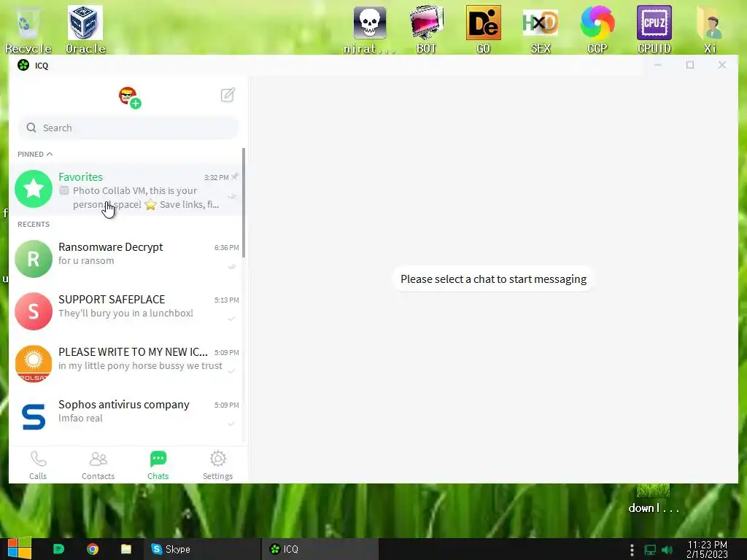Viewport: 747px width, 560px height.
Task: Open the CCP colorful desktop icon
Action: pyautogui.click(x=597, y=28)
